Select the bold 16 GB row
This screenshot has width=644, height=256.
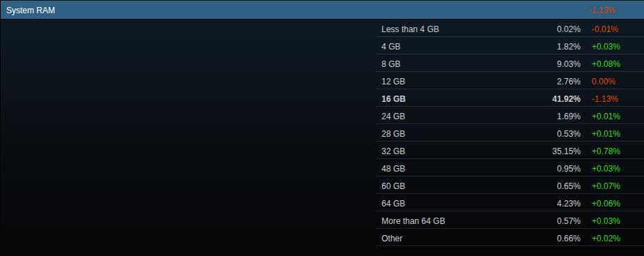point(510,99)
